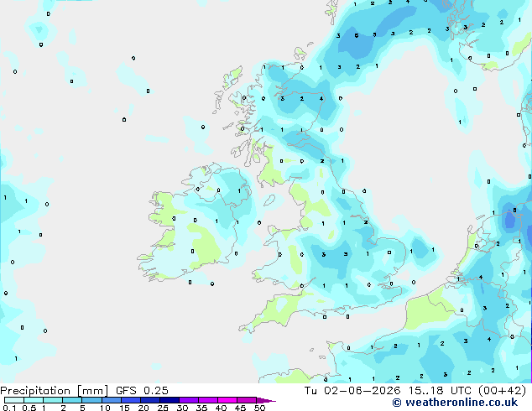532x411 pixels.
Task: Click the '50' legend scale label
Action: [259, 408]
